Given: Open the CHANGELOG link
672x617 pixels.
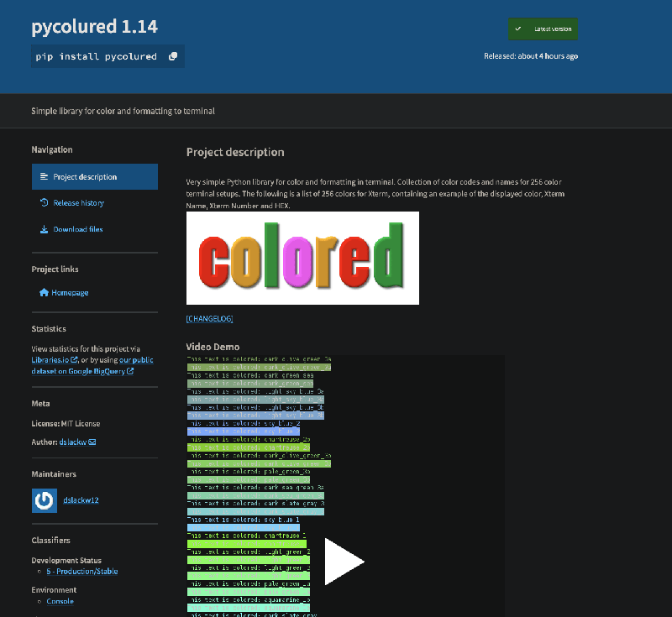Looking at the screenshot, I should (x=209, y=318).
